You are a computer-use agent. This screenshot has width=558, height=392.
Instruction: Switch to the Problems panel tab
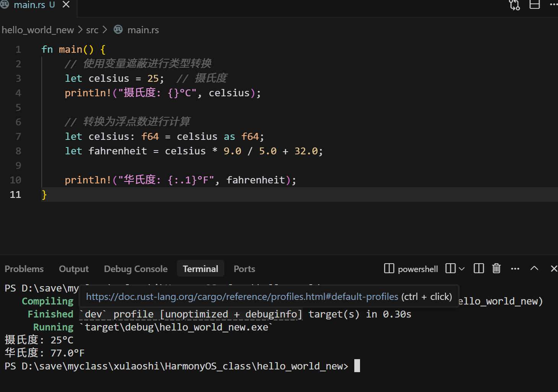tap(24, 269)
